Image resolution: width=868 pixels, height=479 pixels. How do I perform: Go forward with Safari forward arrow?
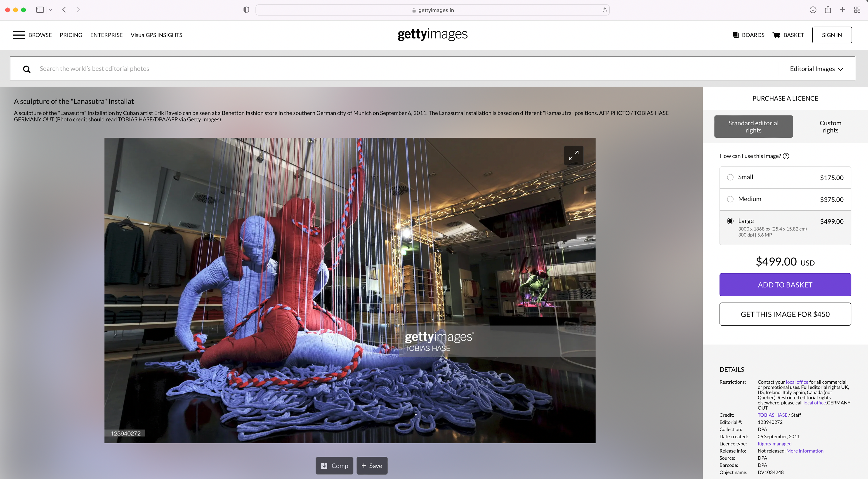point(78,10)
